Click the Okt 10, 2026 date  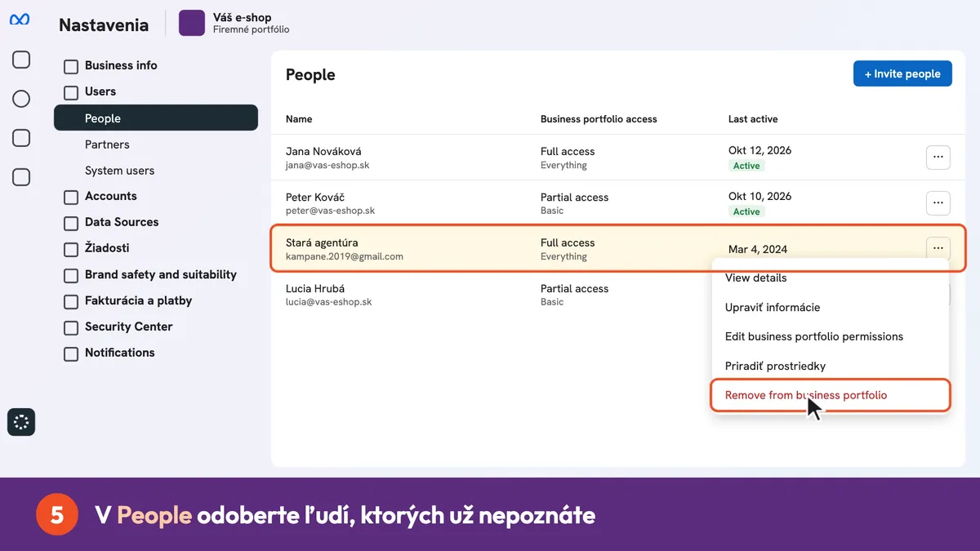click(759, 196)
